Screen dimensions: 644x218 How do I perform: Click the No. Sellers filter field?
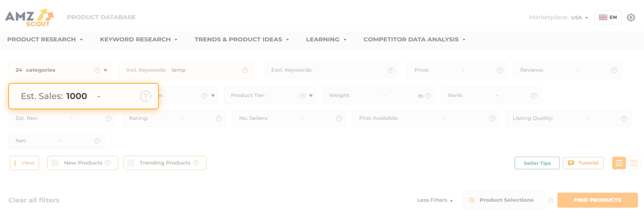[x=289, y=118]
